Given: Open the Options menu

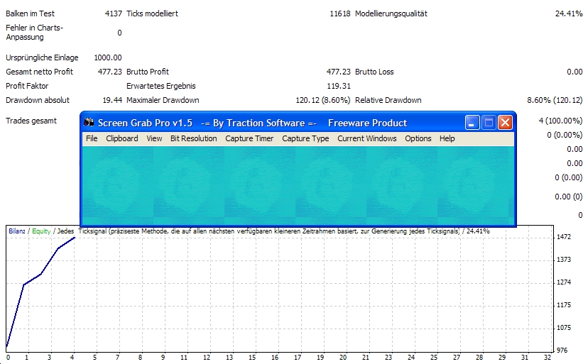Looking at the screenshot, I should [418, 138].
